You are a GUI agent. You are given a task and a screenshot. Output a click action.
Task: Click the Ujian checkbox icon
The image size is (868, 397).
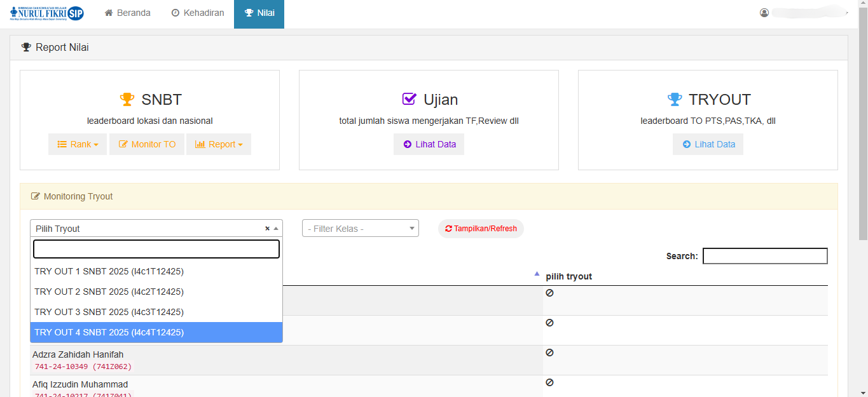(x=410, y=100)
